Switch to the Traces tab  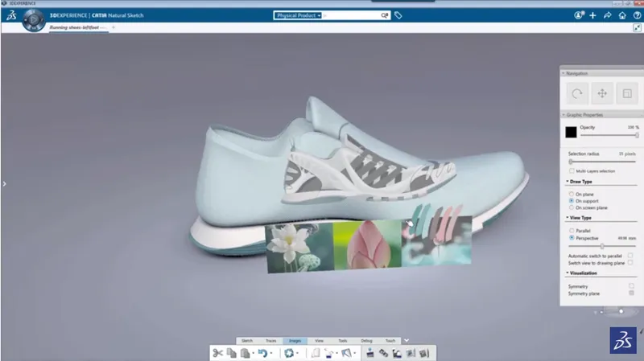[271, 340]
